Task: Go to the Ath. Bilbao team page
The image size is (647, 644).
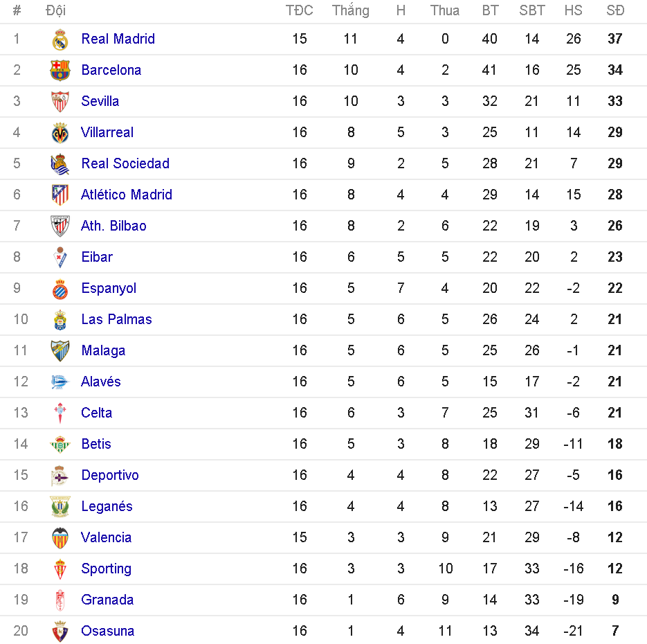Action: point(113,226)
